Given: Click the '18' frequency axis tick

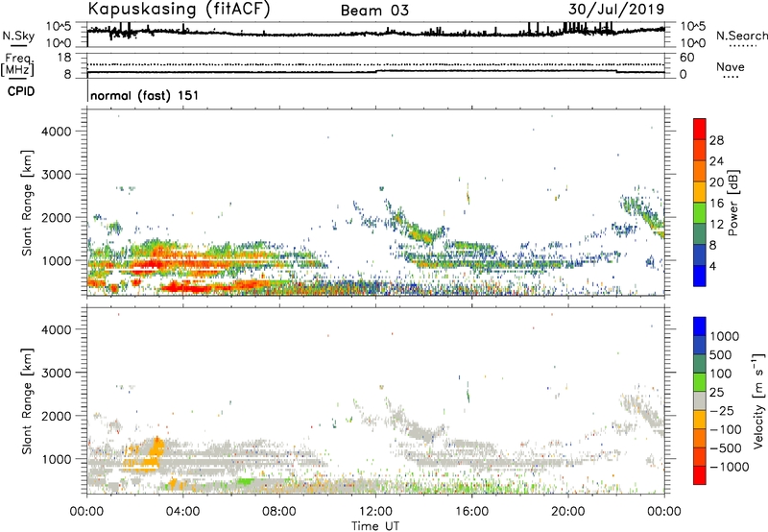Looking at the screenshot, I should pyautogui.click(x=64, y=58).
